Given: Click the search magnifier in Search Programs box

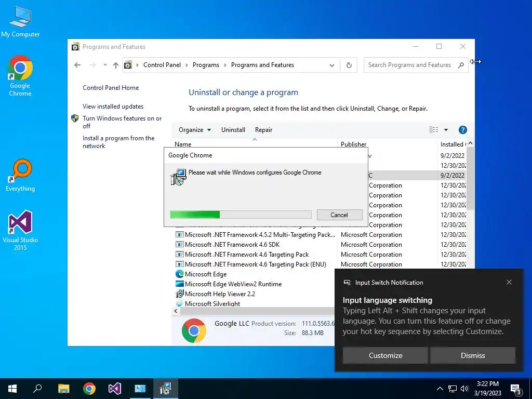Looking at the screenshot, I should click(x=461, y=65).
